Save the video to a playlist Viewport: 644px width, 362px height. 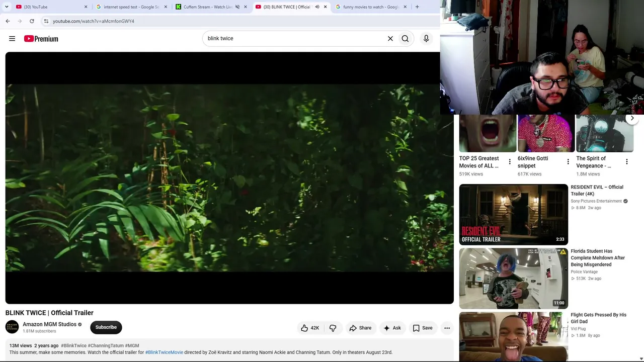point(423,328)
